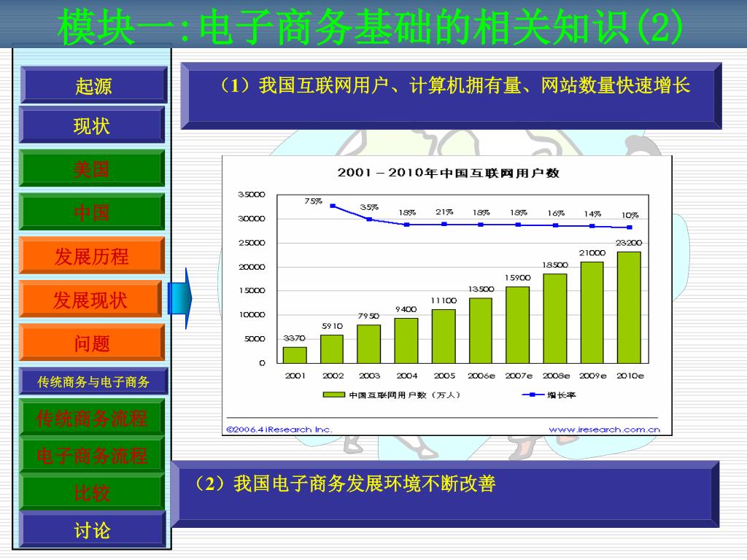This screenshot has width=747, height=560.
Task: Select the 2003 bar labeled 7950
Action: click(x=368, y=344)
